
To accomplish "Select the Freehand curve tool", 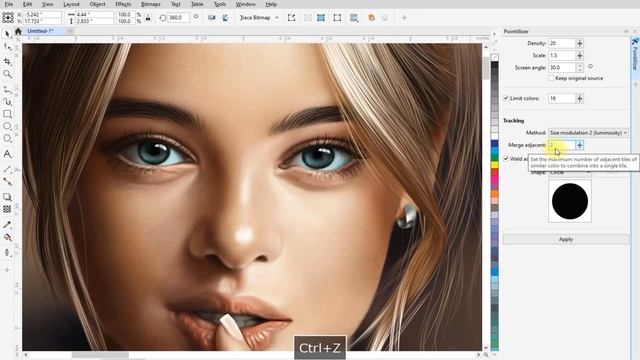I will 7,89.
